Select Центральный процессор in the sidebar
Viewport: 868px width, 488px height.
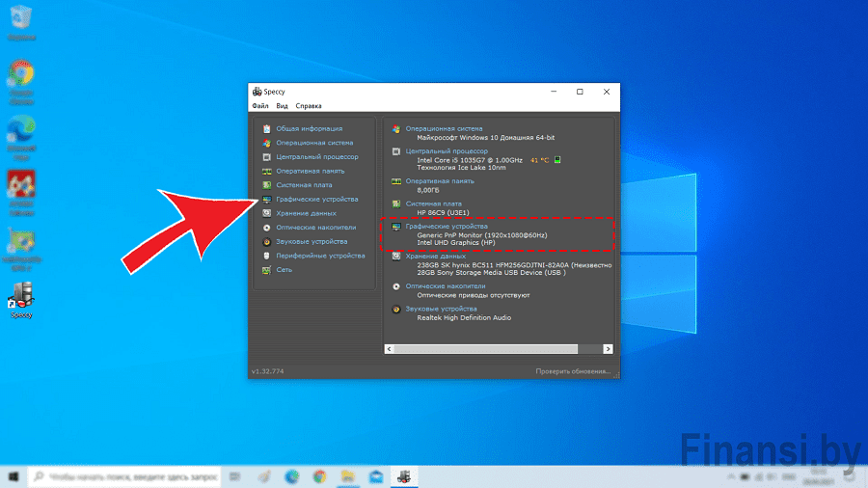point(317,157)
